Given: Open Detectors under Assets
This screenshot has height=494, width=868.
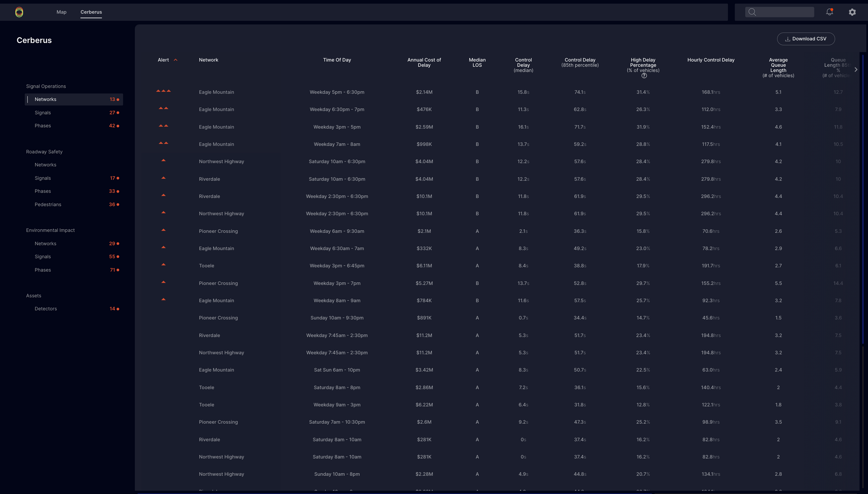Looking at the screenshot, I should (45, 309).
